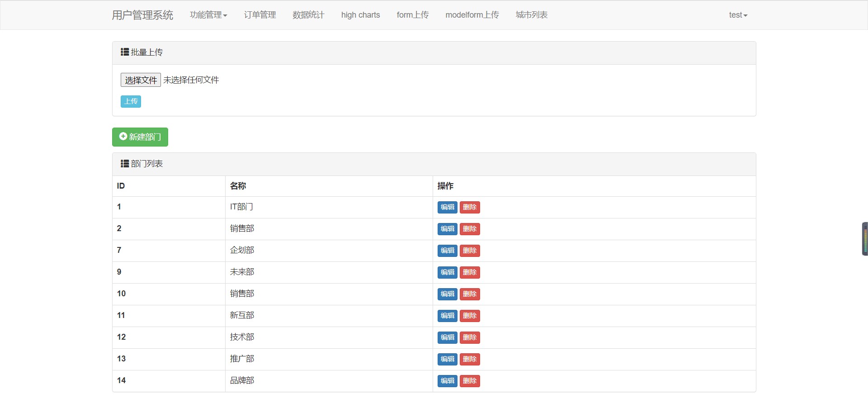Click 新建部门 to create department
Viewport: 868px width, 408px height.
click(140, 137)
